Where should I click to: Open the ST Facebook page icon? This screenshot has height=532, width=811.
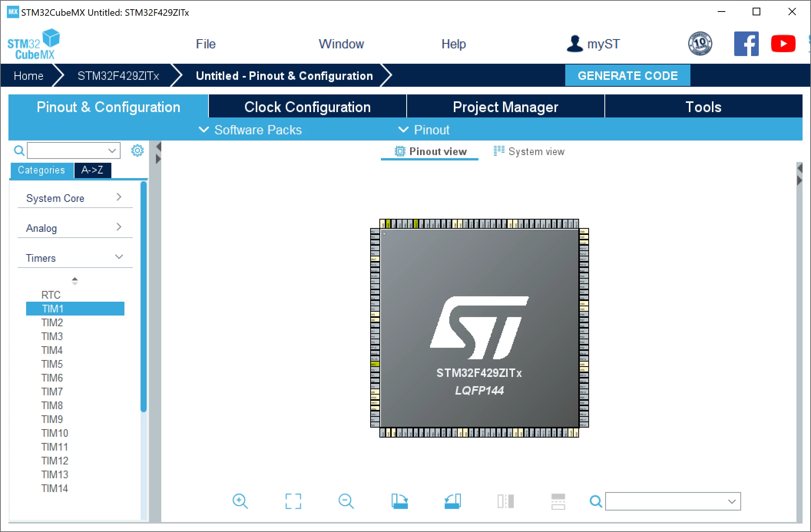[x=746, y=44]
